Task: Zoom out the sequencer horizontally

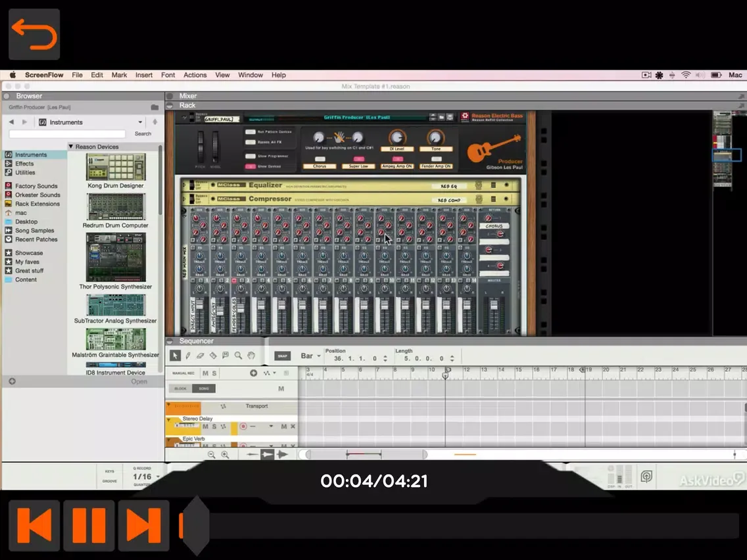Action: click(x=212, y=455)
